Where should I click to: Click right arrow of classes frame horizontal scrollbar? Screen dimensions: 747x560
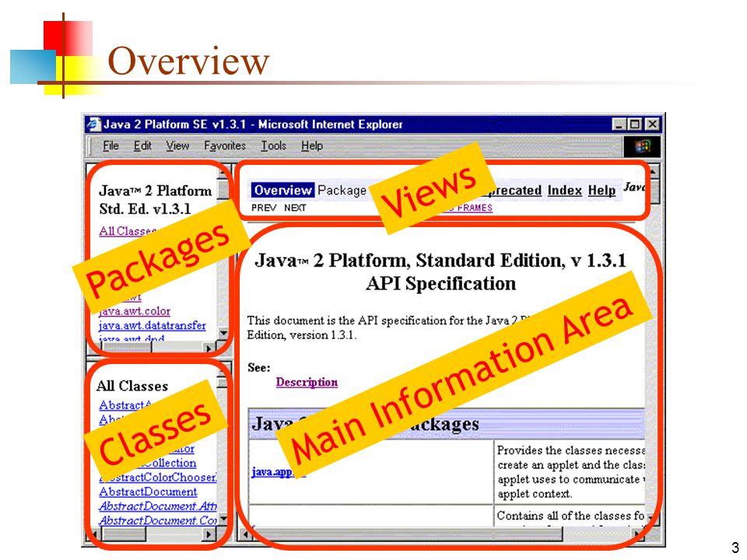[x=209, y=535]
